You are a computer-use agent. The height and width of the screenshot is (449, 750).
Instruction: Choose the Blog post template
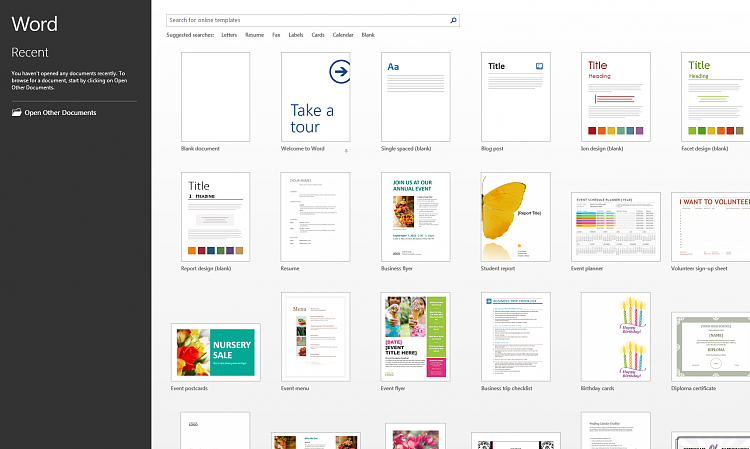click(516, 97)
